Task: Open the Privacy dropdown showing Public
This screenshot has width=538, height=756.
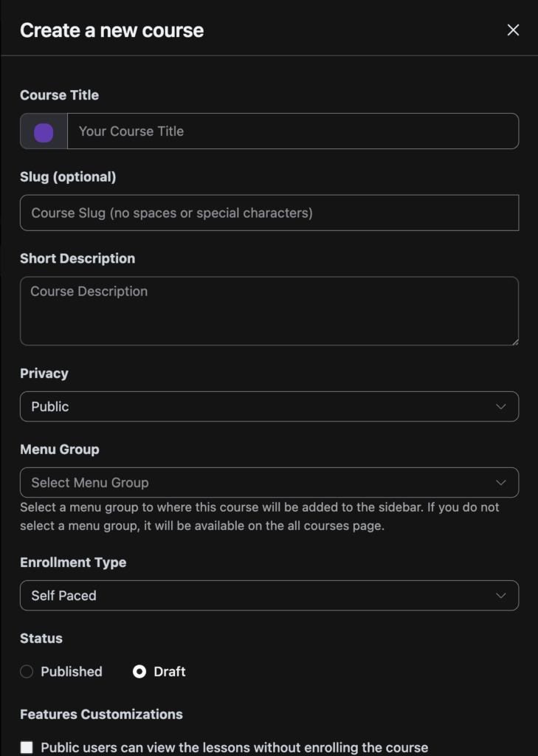Action: (x=269, y=407)
